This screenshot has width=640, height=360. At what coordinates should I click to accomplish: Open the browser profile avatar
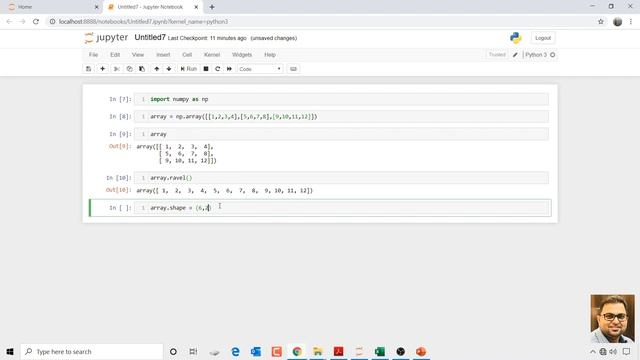[618, 22]
